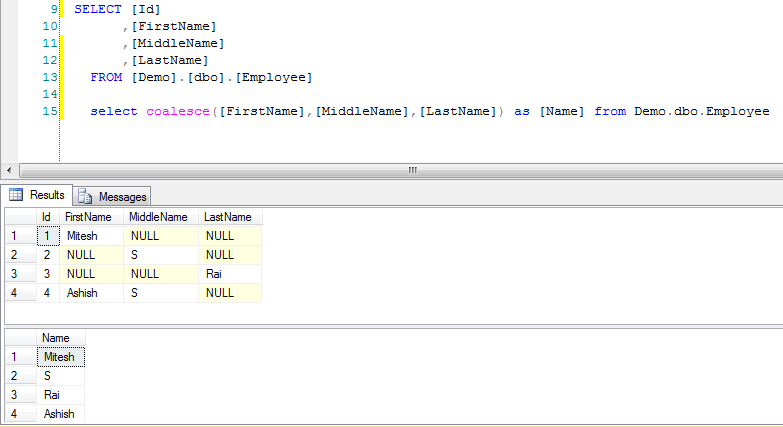Select the MiddleName column header

click(161, 217)
